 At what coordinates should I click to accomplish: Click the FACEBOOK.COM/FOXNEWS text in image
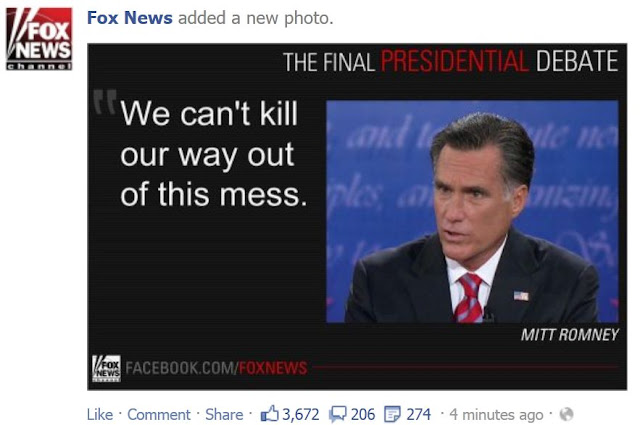[x=216, y=368]
